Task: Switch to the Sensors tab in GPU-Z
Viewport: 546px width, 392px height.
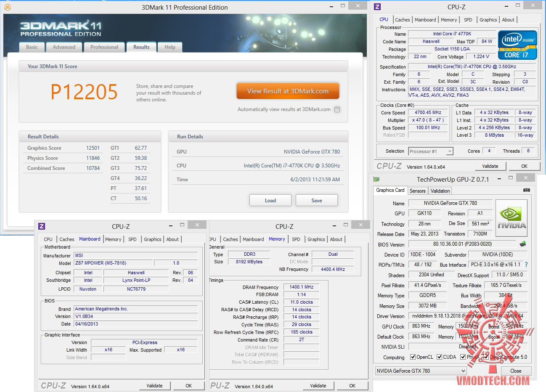Action: click(418, 191)
